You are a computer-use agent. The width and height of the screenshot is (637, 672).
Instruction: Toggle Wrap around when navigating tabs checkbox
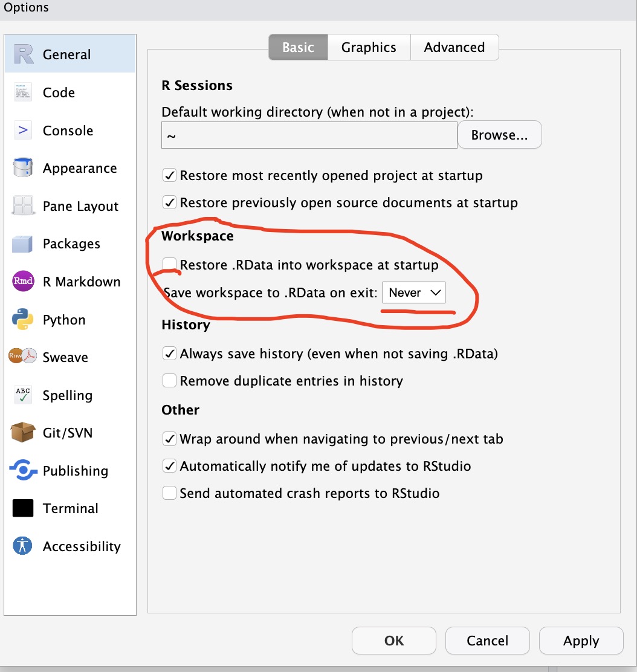point(169,439)
